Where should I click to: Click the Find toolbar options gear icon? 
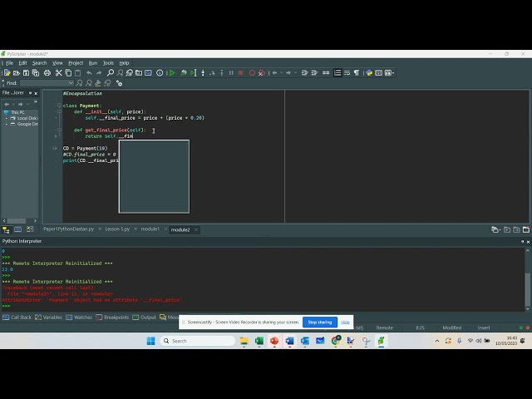click(119, 83)
